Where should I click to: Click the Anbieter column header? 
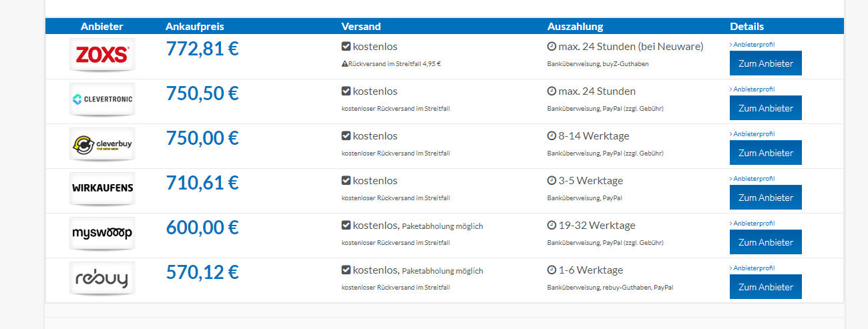[x=102, y=27]
